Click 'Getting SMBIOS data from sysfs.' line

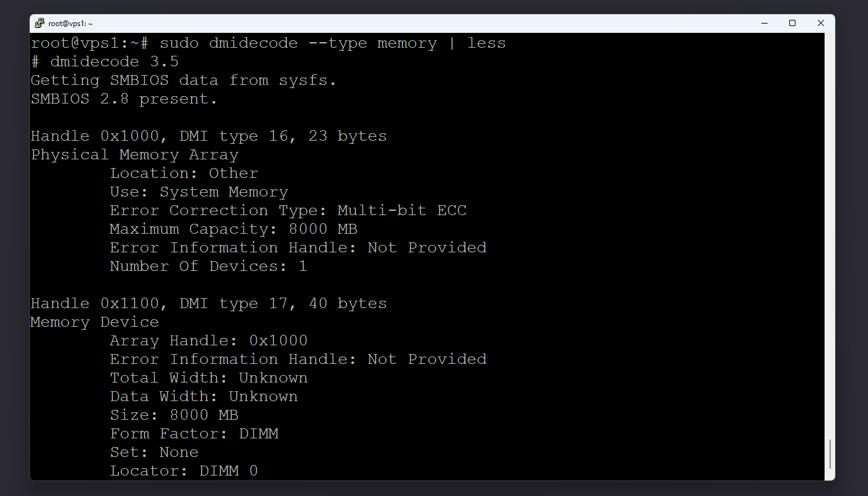(184, 81)
